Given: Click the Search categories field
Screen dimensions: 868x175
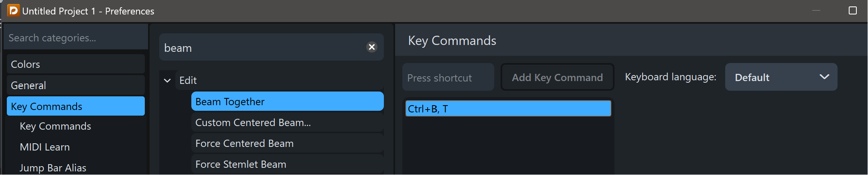Looking at the screenshot, I should click(x=76, y=37).
